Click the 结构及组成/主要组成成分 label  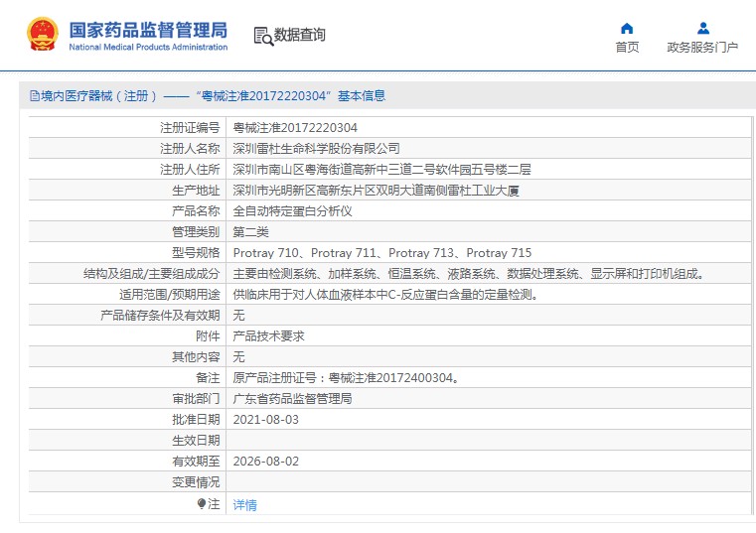(x=151, y=274)
